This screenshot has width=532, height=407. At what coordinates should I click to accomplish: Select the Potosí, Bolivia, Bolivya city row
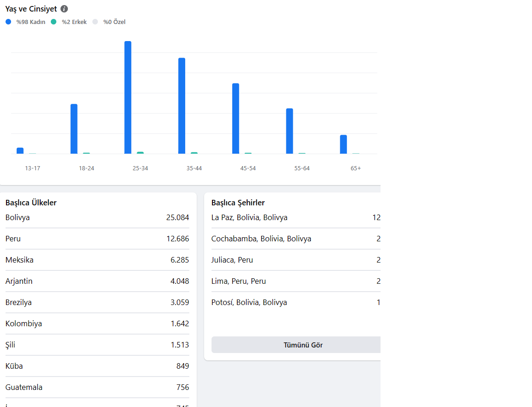[296, 302]
